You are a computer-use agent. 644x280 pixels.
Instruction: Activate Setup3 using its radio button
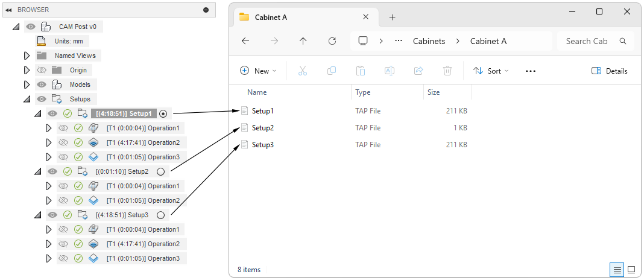[x=160, y=215]
